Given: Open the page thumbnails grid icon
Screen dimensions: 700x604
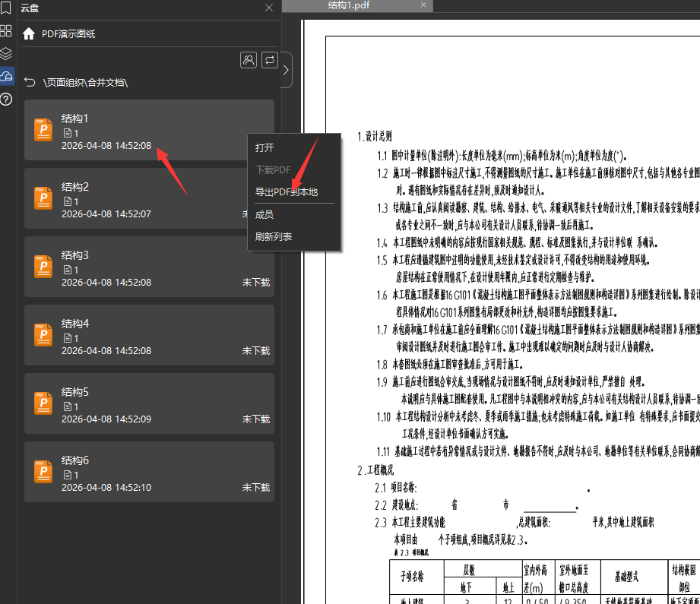Looking at the screenshot, I should click(x=6, y=31).
